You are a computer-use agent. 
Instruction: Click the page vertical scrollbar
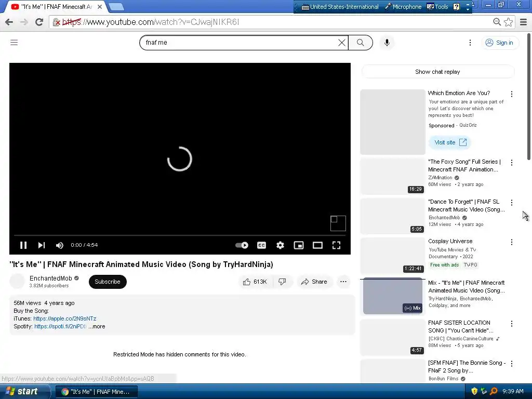529,96
